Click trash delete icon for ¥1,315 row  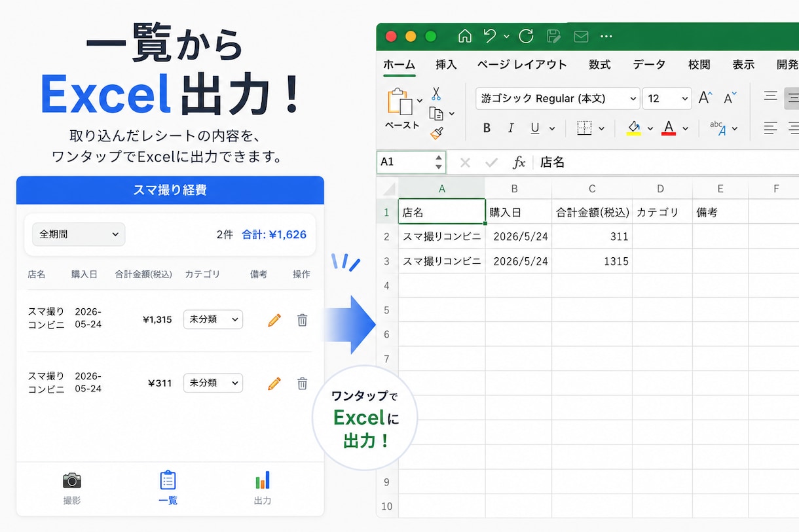(302, 320)
